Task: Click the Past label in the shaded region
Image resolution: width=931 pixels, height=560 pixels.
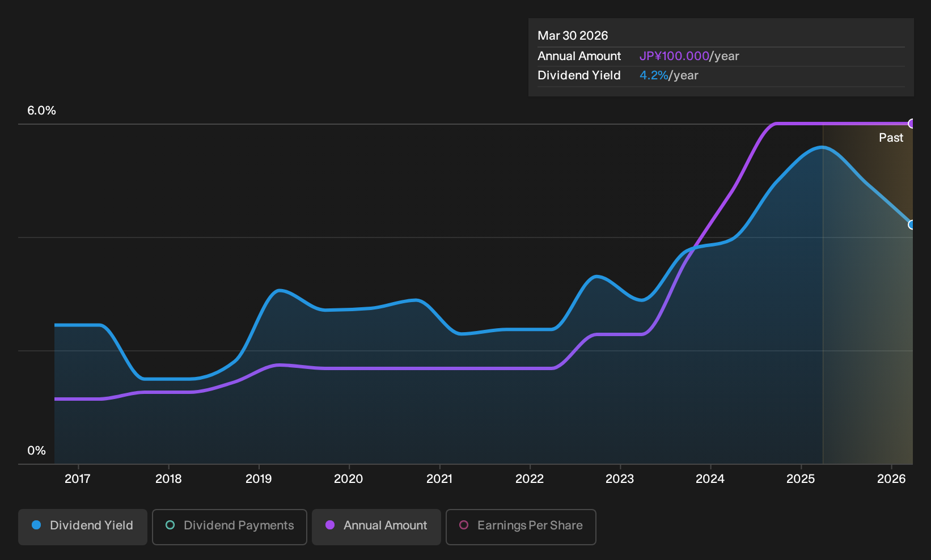Action: coord(891,138)
